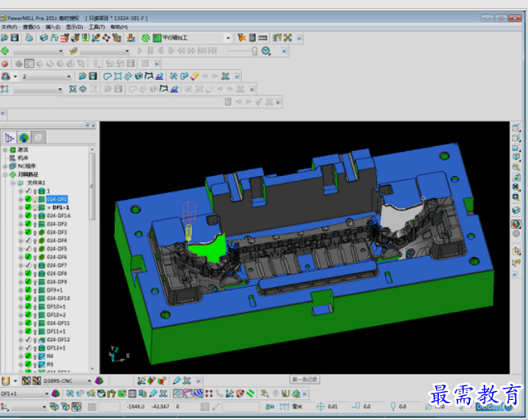The width and height of the screenshot is (528, 420).
Task: Click the purple tool holder icon beside D30R5-CNC
Action: (x=99, y=381)
